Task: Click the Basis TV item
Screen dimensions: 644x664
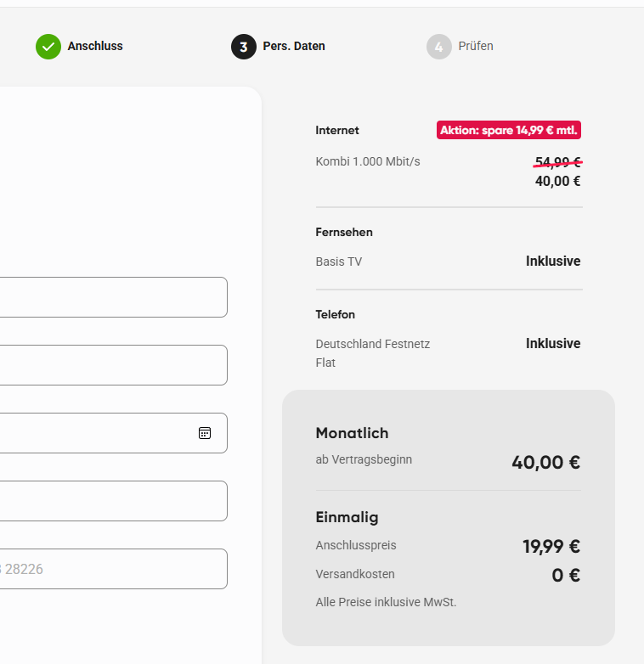Action: [x=339, y=262]
